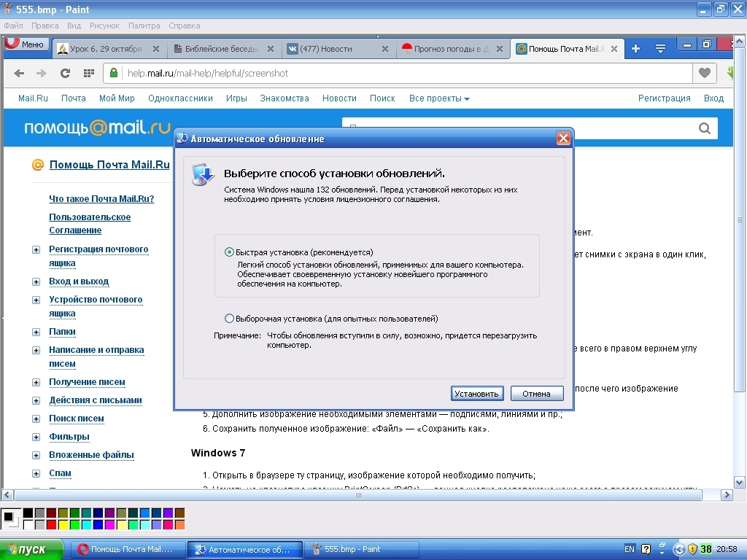Close the Автоматическое обновление dialog
Viewport: 747px width, 560px height.
click(x=563, y=138)
